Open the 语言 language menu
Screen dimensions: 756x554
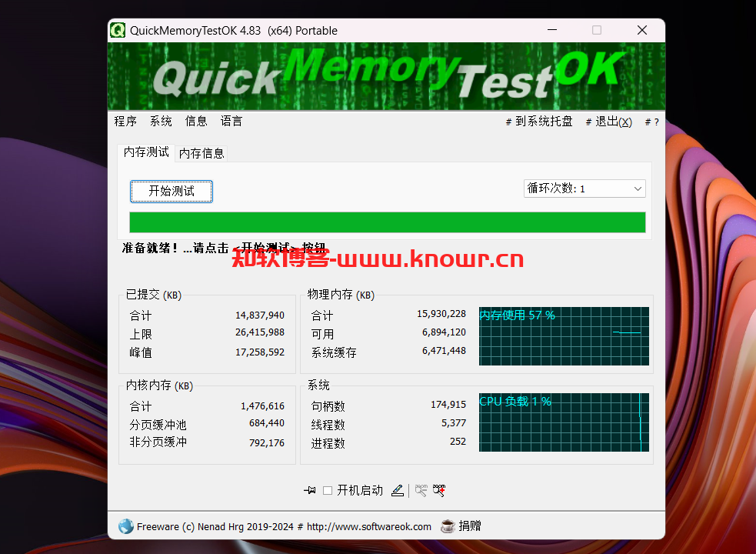tap(231, 121)
